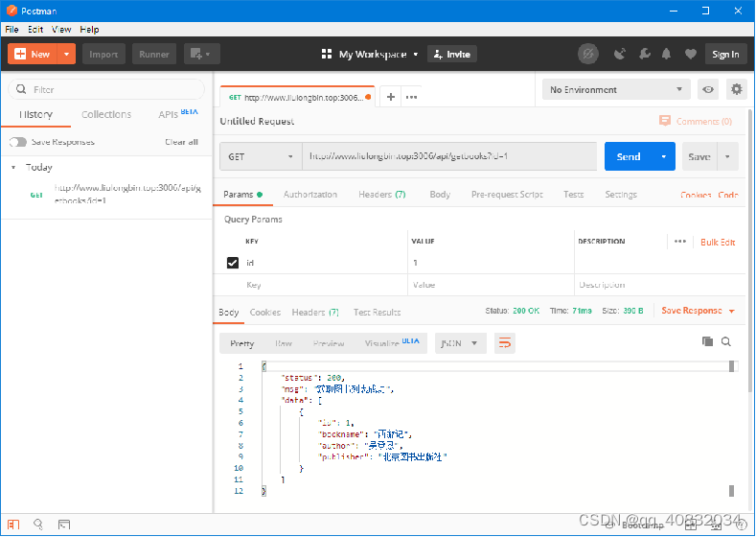Screen dimensions: 756x537
Task: Open the wrench settings icon
Action: pyautogui.click(x=644, y=54)
